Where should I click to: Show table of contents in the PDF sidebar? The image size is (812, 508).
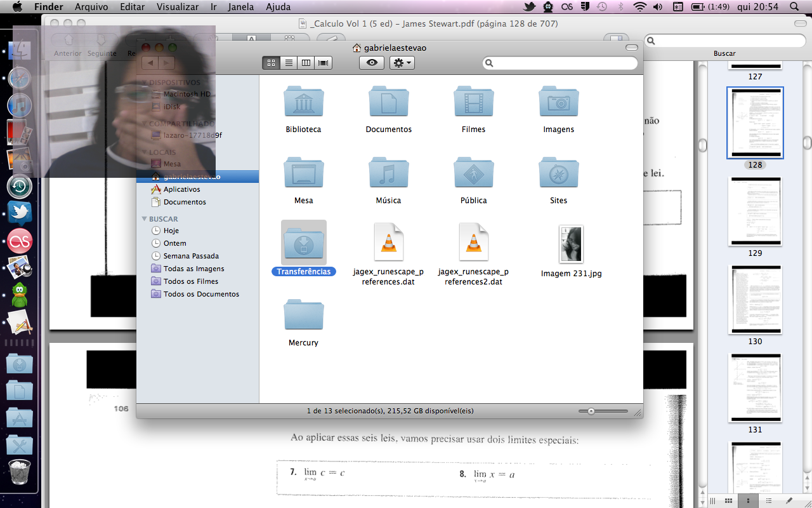[x=769, y=500]
